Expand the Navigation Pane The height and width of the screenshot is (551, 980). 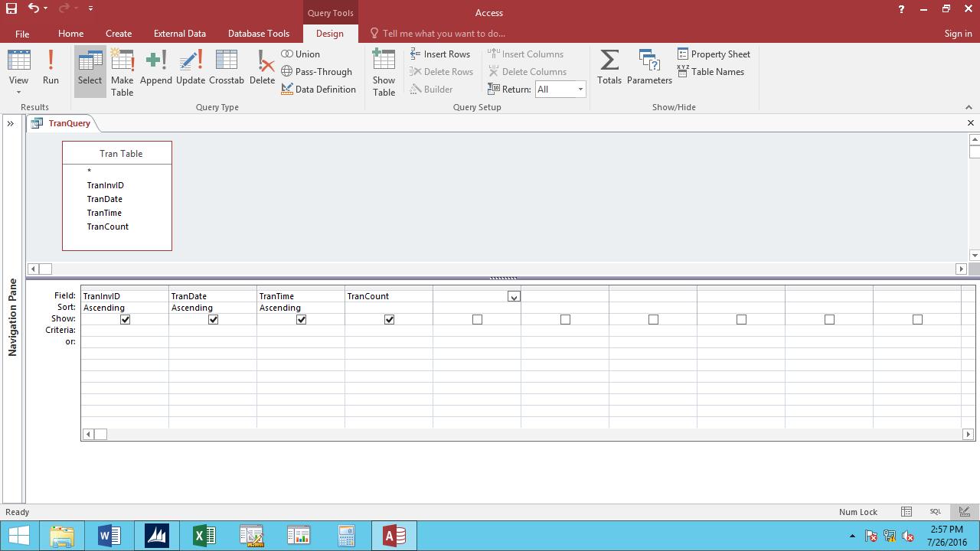point(11,123)
